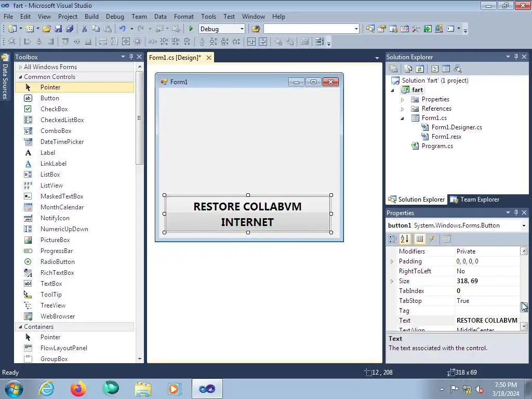Select Form1.Designer.cs in Solution Explorer
Image resolution: width=532 pixels, height=399 pixels.
coord(456,127)
